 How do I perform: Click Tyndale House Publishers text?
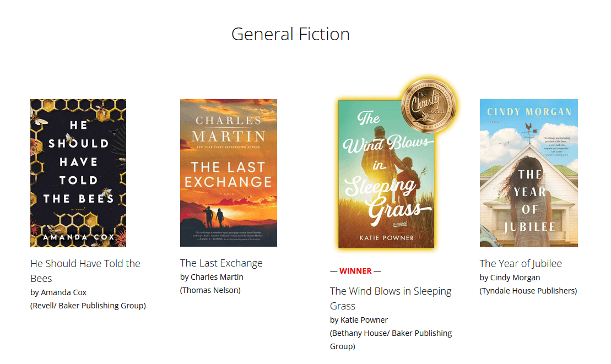528,291
